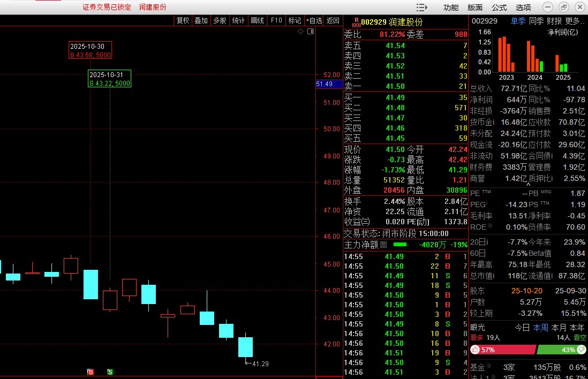Click the 41.29 low price label on chart

pos(260,363)
